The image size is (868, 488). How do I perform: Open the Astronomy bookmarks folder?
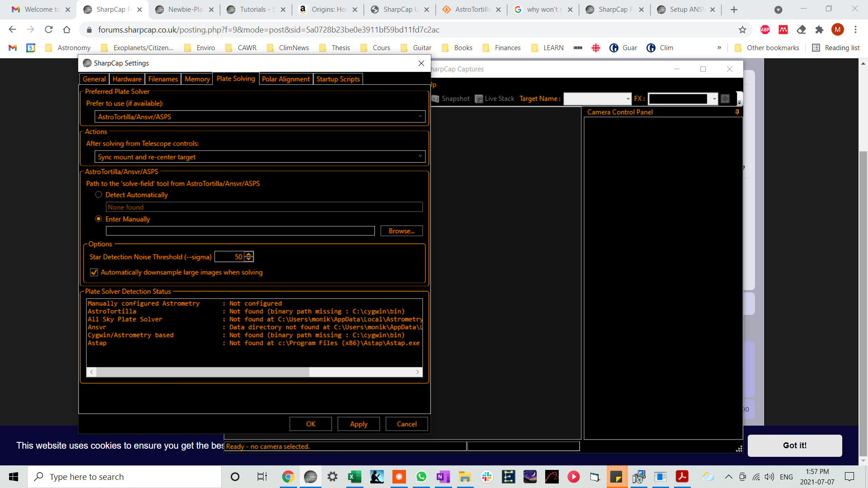(68, 48)
